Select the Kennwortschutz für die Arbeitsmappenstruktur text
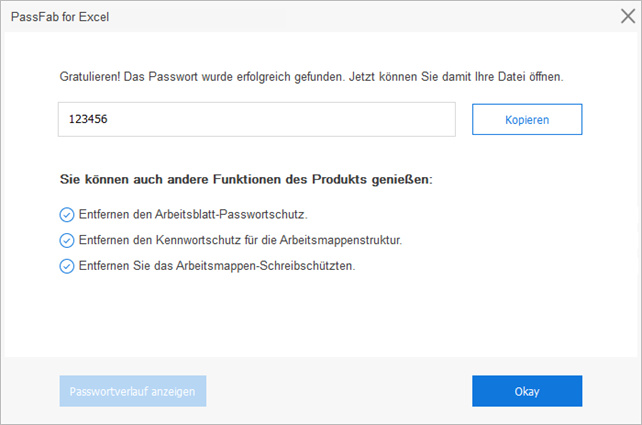Image resolution: width=642 pixels, height=425 pixels. click(279, 240)
